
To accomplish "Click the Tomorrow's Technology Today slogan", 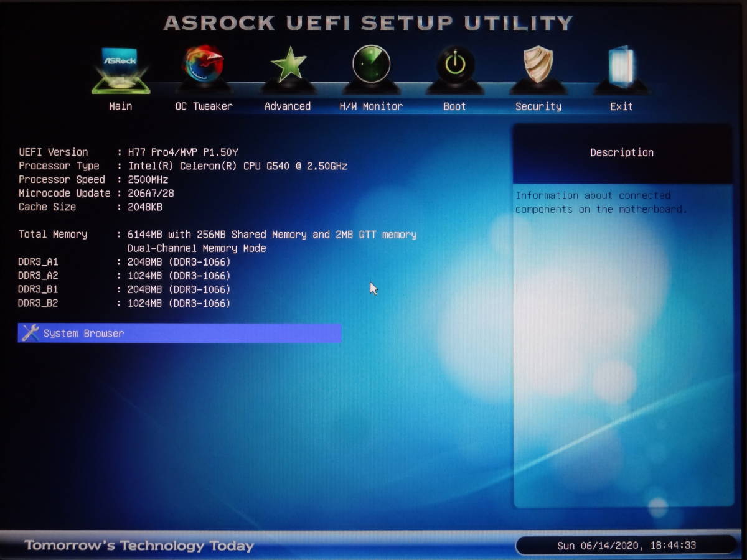I will tap(139, 546).
